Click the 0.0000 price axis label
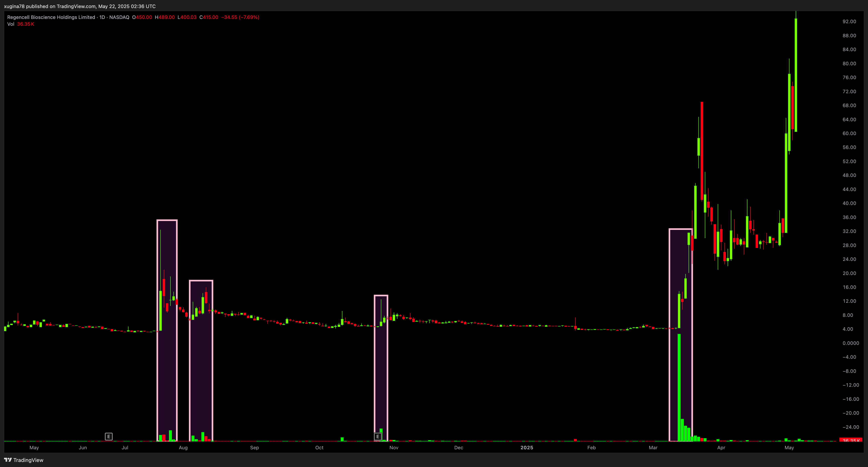Viewport: 868px width, 467px height. (x=850, y=343)
